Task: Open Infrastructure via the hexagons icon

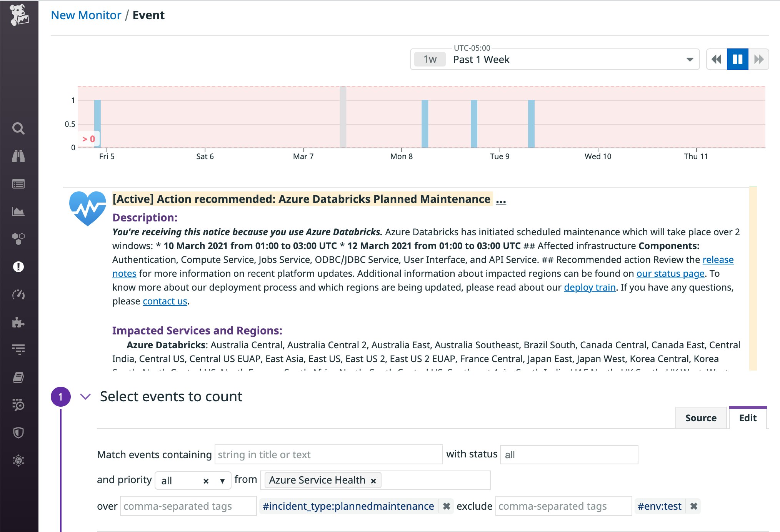Action: 19,238
